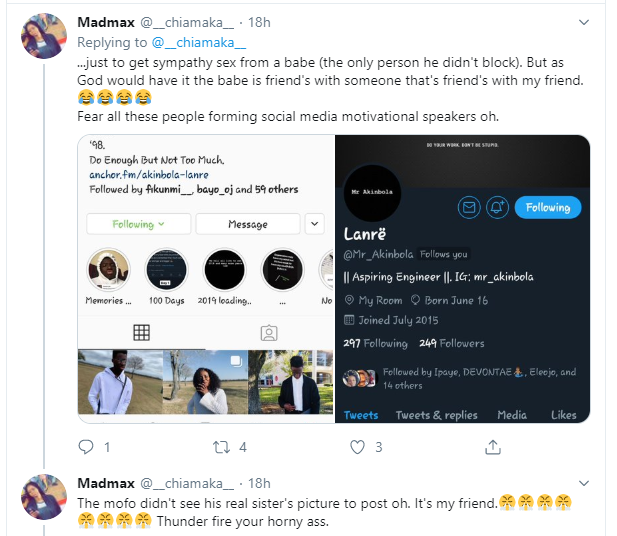Click the notification bell icon on profile
This screenshot has width=617, height=536.
497,207
